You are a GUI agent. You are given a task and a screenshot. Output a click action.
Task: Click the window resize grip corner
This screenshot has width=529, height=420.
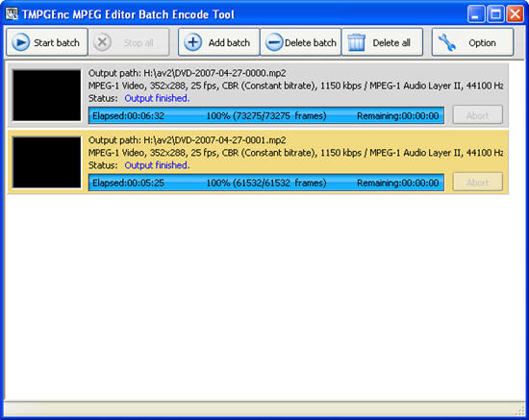[520, 410]
